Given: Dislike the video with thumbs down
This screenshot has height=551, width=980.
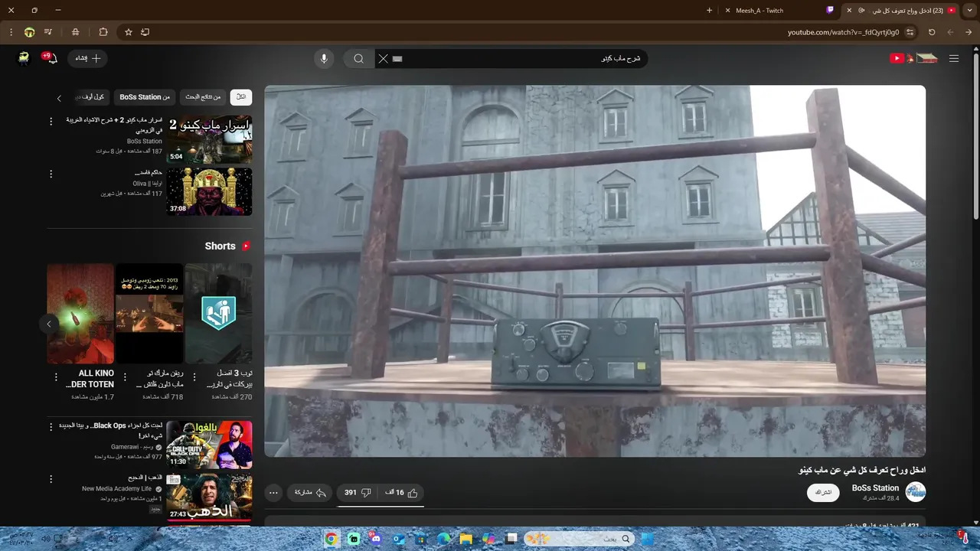Looking at the screenshot, I should pos(358,492).
